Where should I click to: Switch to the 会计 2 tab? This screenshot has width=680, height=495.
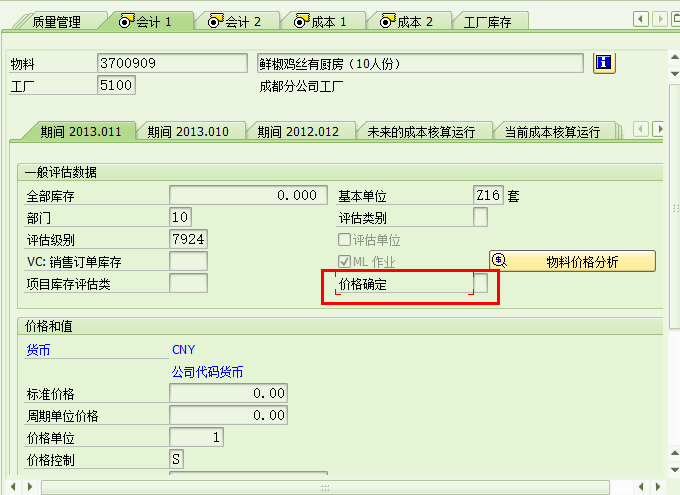[235, 21]
